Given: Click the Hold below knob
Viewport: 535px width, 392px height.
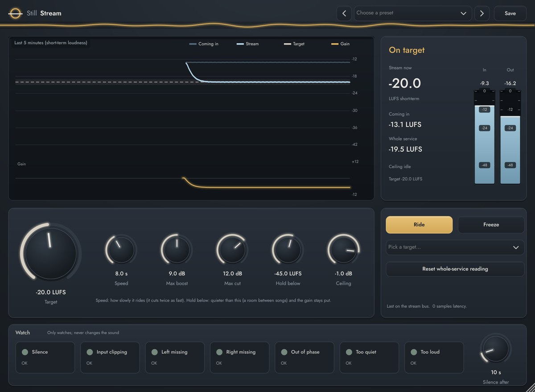Looking at the screenshot, I should [288, 250].
